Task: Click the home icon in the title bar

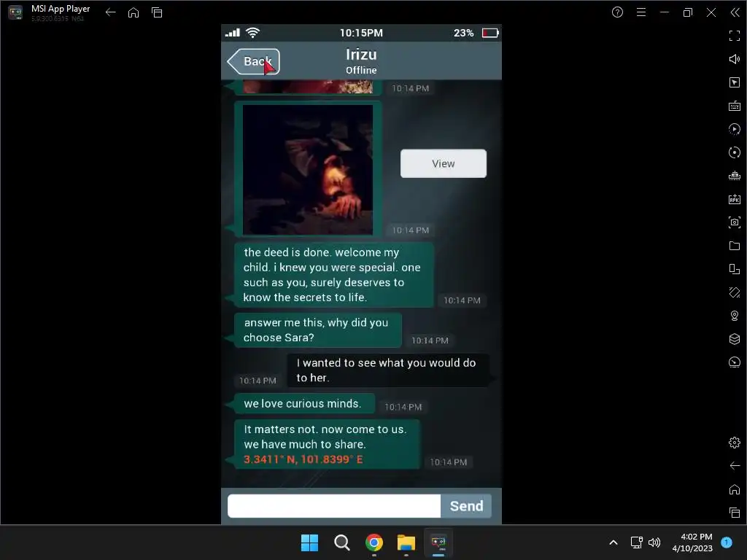Action: click(133, 12)
